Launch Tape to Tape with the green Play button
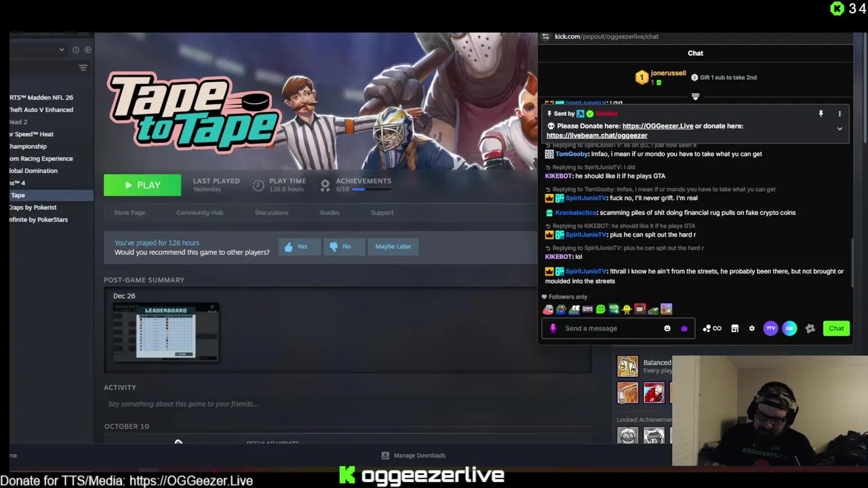The width and height of the screenshot is (868, 488). point(142,185)
